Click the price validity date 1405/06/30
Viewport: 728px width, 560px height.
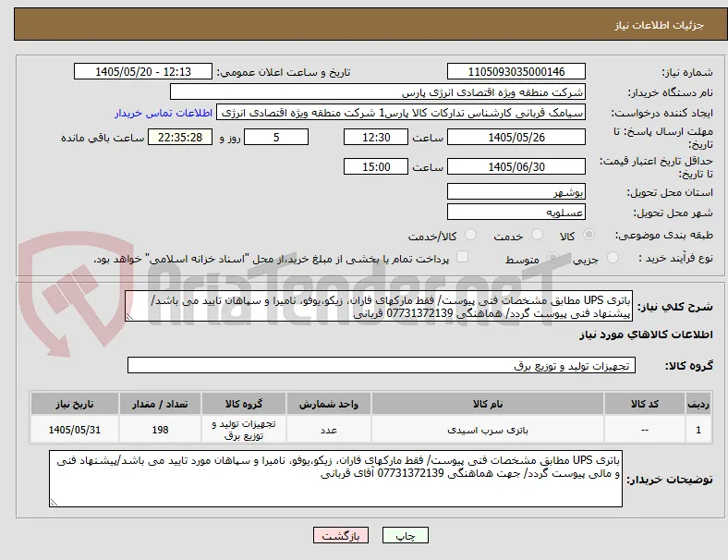tap(516, 166)
